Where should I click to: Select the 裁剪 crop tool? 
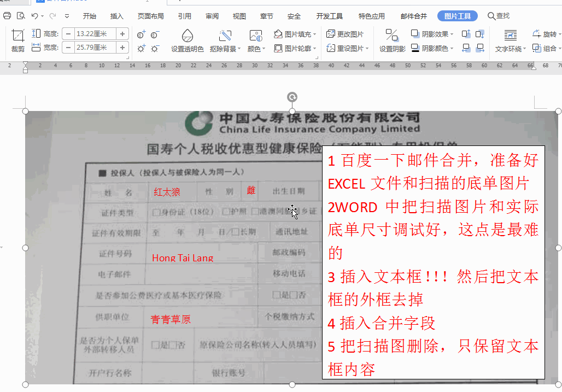pos(17,41)
